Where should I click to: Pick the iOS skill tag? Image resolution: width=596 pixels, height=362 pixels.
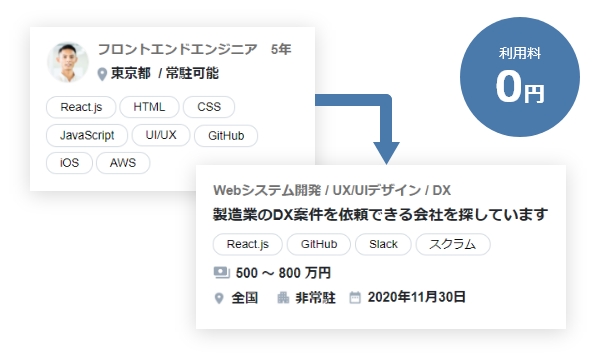click(x=69, y=163)
